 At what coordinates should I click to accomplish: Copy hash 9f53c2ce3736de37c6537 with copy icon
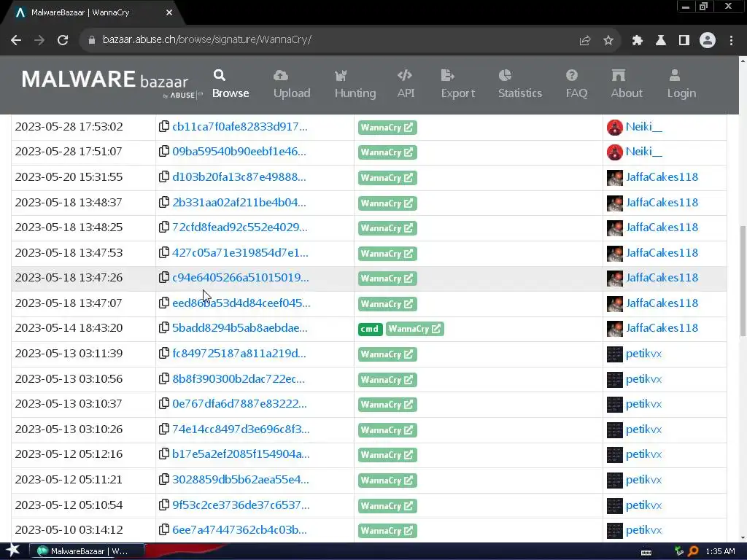[164, 505]
